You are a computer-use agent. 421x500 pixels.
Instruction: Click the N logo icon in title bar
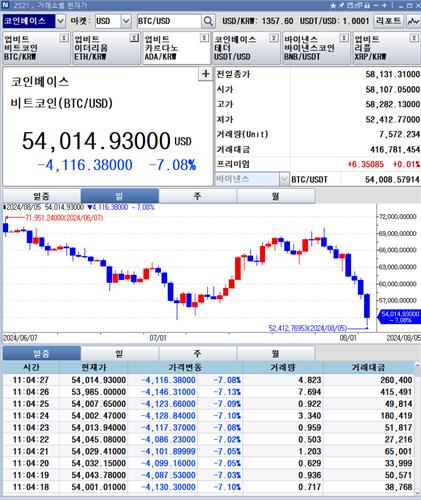[x=5, y=5]
